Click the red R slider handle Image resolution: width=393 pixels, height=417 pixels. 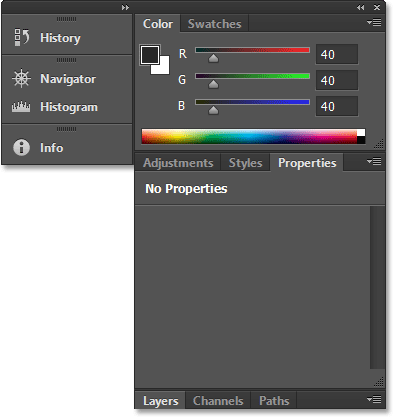coord(213,58)
